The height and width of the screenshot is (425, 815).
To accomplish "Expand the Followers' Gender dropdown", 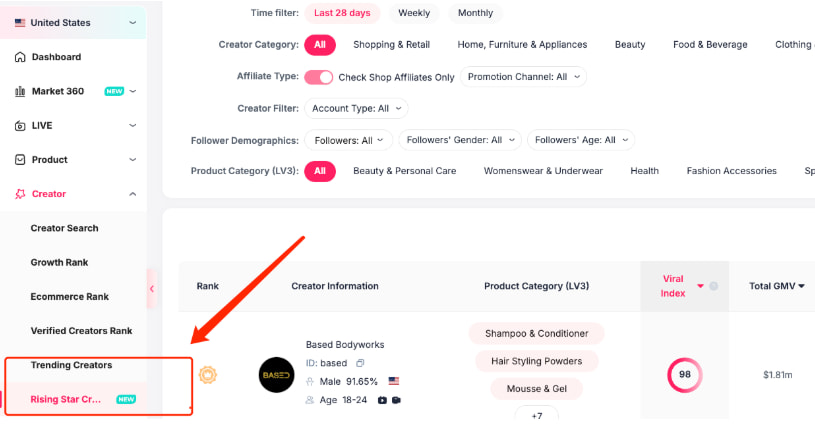I will [x=460, y=140].
